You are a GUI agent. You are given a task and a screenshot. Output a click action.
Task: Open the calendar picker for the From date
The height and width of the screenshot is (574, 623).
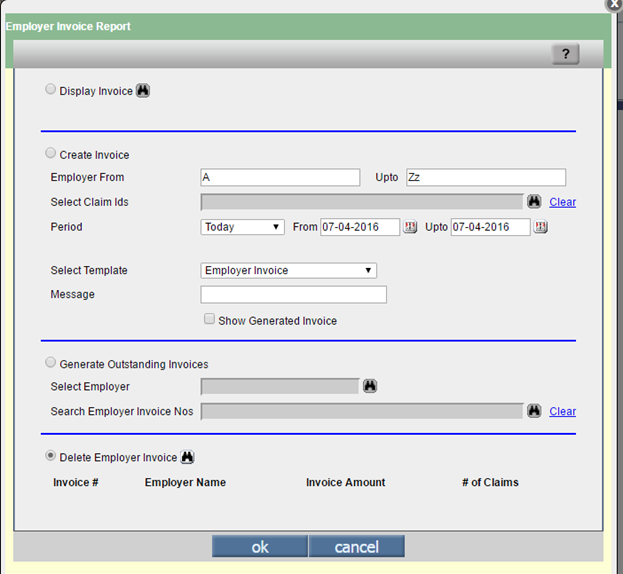410,227
